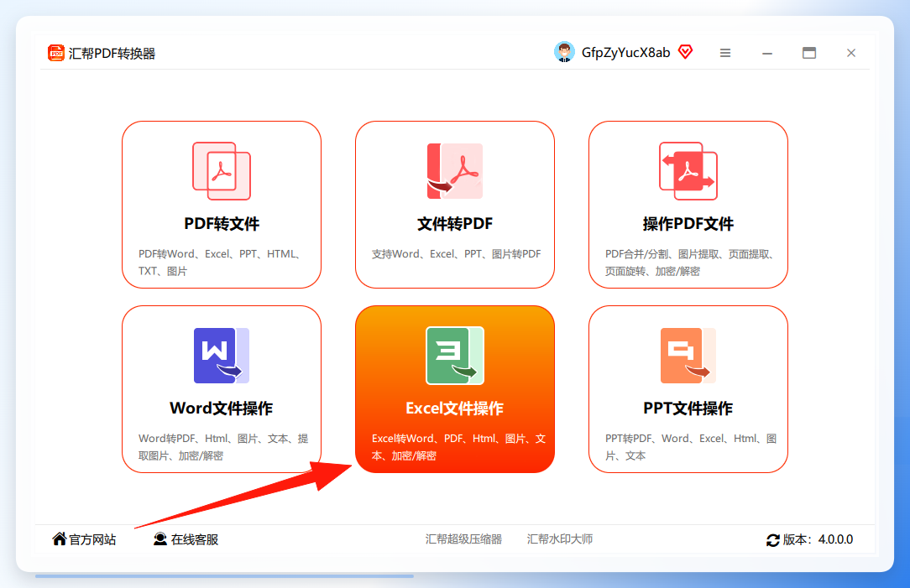The image size is (910, 588).
Task: Select the 操作PDF文件 card title
Action: tap(688, 224)
